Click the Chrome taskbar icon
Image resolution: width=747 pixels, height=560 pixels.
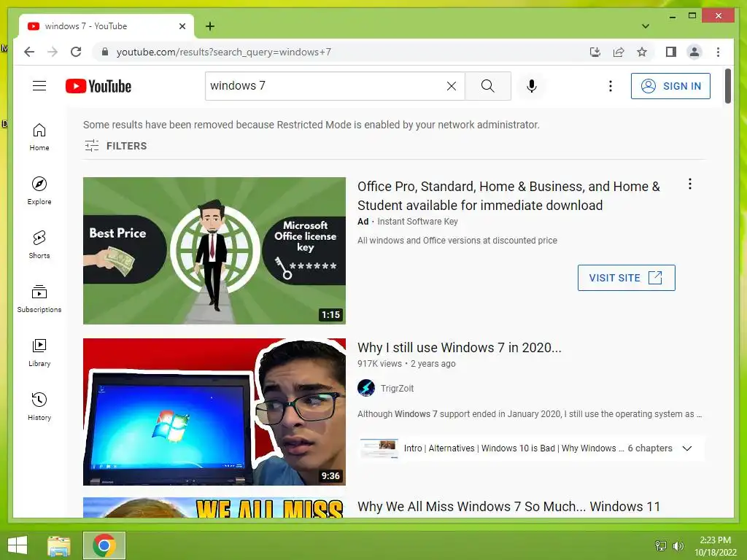pos(104,545)
